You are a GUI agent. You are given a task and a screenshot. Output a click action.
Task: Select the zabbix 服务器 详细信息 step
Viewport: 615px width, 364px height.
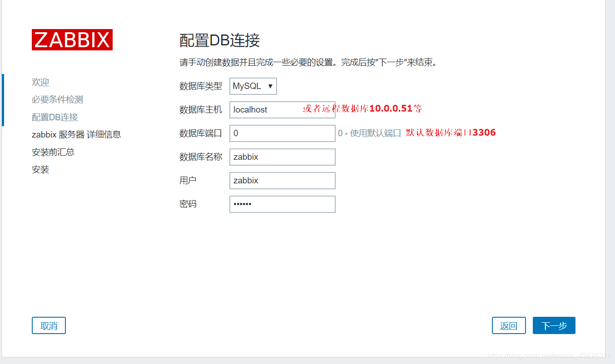point(76,134)
